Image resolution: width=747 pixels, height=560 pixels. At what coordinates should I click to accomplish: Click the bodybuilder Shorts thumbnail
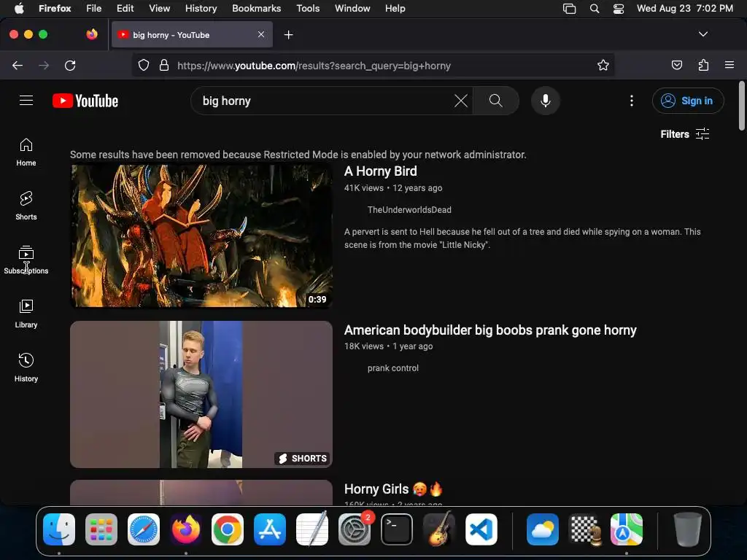pyautogui.click(x=201, y=394)
